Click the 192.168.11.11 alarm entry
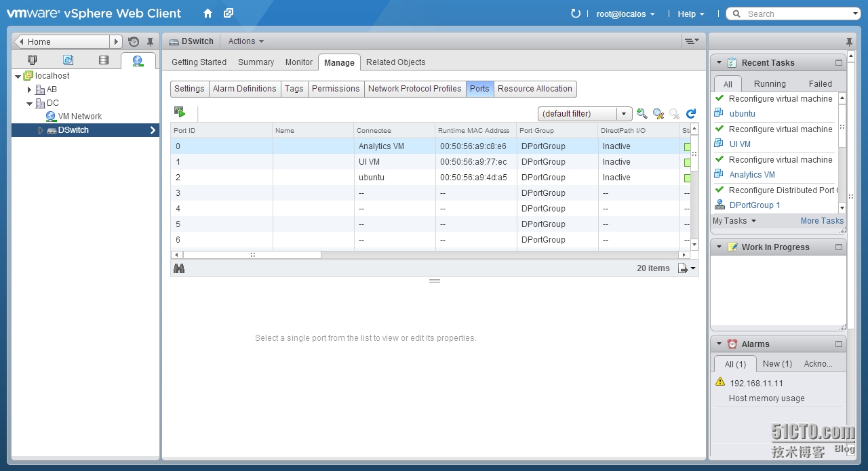868x471 pixels. (x=756, y=384)
